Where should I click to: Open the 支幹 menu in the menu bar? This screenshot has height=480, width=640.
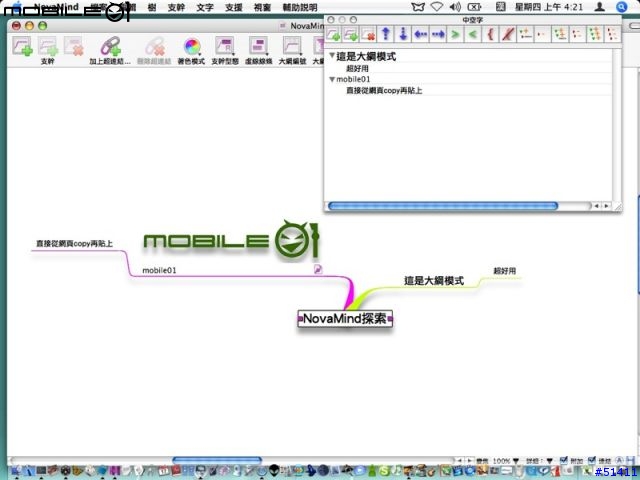176,7
